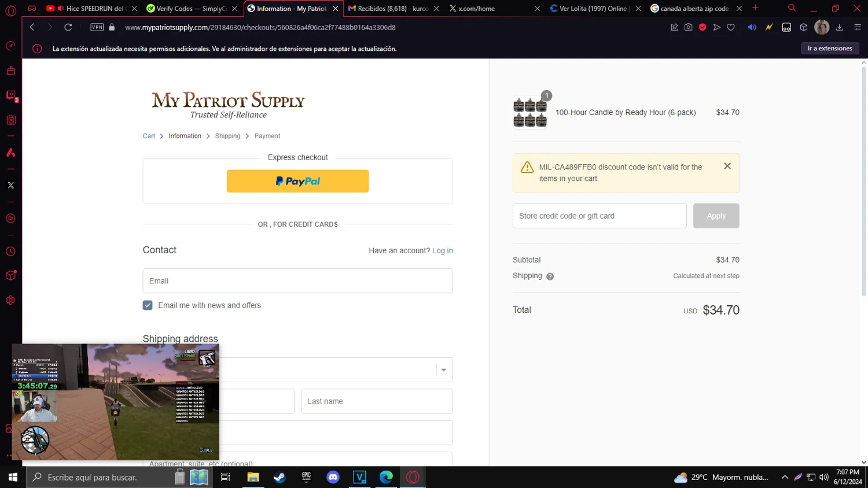Image resolution: width=868 pixels, height=488 pixels.
Task: Open a new tab with plus button
Action: tap(755, 8)
